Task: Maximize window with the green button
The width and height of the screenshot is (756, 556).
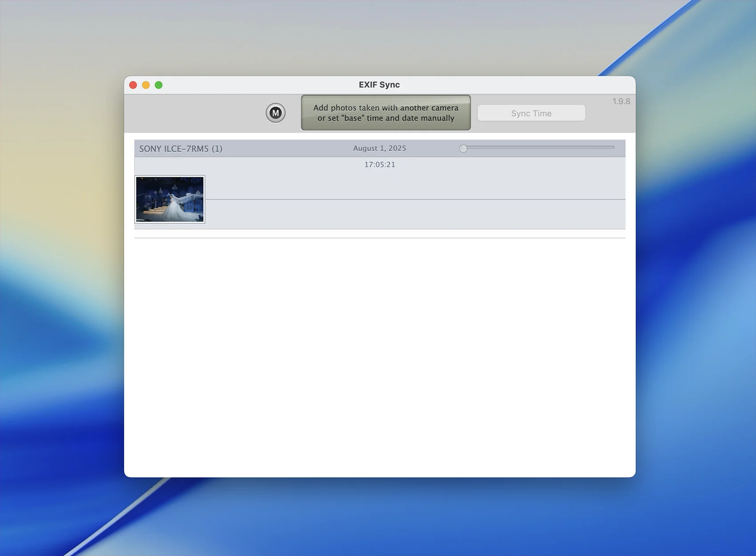Action: tap(159, 85)
